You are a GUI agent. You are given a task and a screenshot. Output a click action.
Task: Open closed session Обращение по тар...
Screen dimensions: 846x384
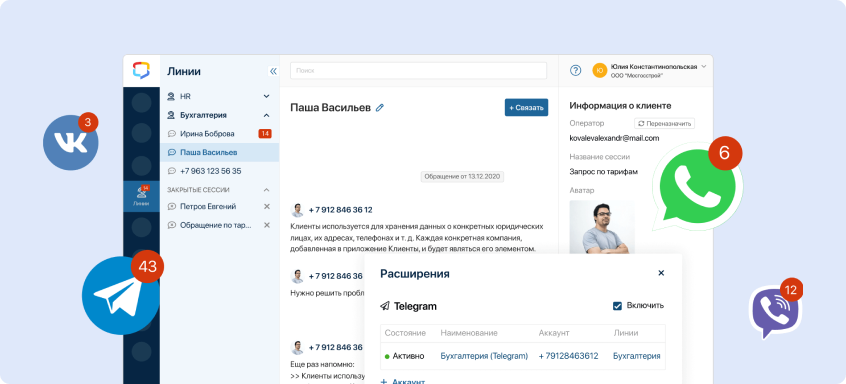216,225
